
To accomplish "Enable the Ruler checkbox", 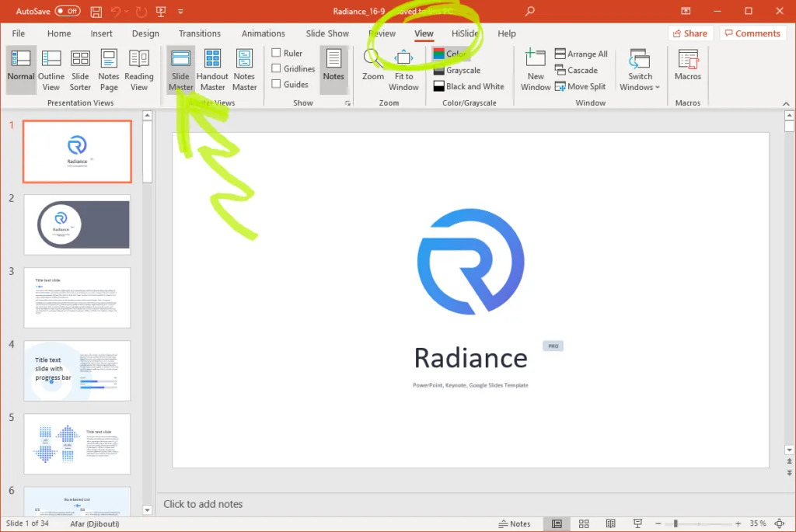I will coord(276,53).
